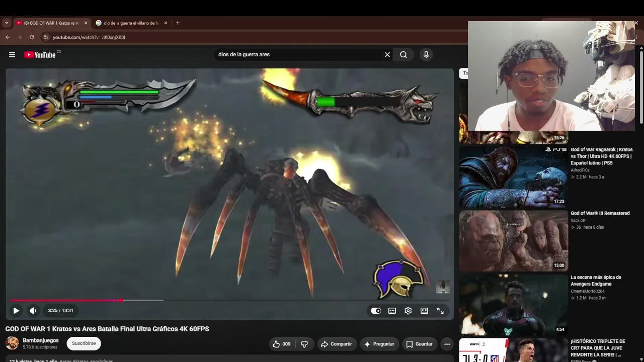Close the dio de la guerra tab
Screen dimensions: 644x362
click(166, 23)
